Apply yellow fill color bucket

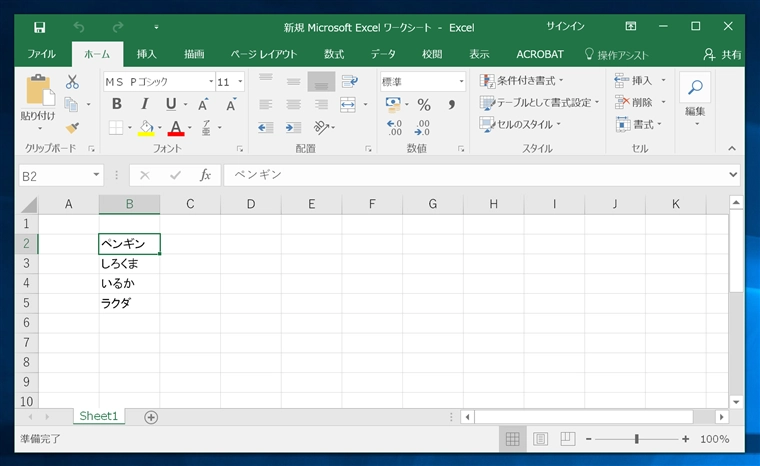[x=146, y=128]
